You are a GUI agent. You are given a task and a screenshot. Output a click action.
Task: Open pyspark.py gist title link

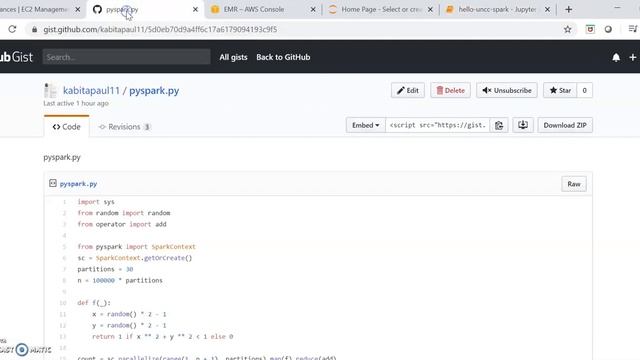click(x=154, y=91)
